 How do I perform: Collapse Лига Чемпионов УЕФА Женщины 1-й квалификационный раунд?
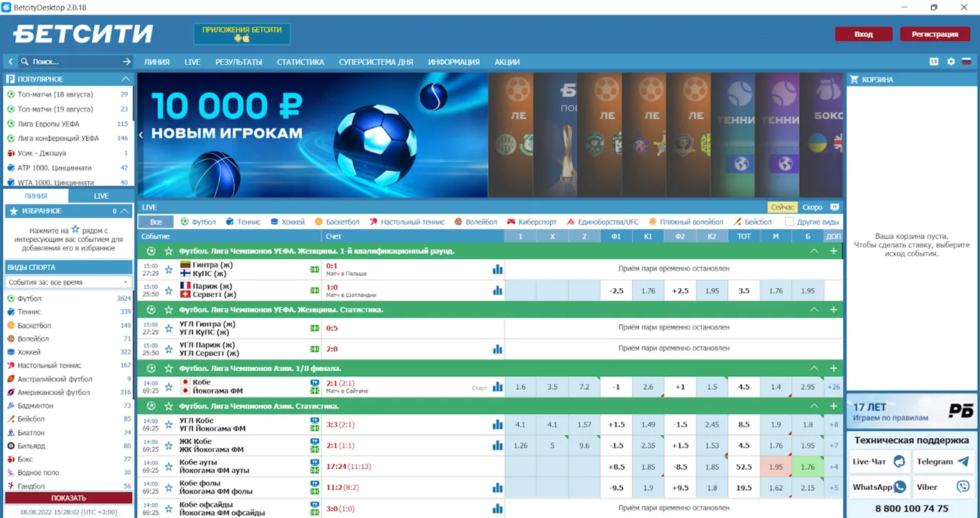[x=814, y=251]
